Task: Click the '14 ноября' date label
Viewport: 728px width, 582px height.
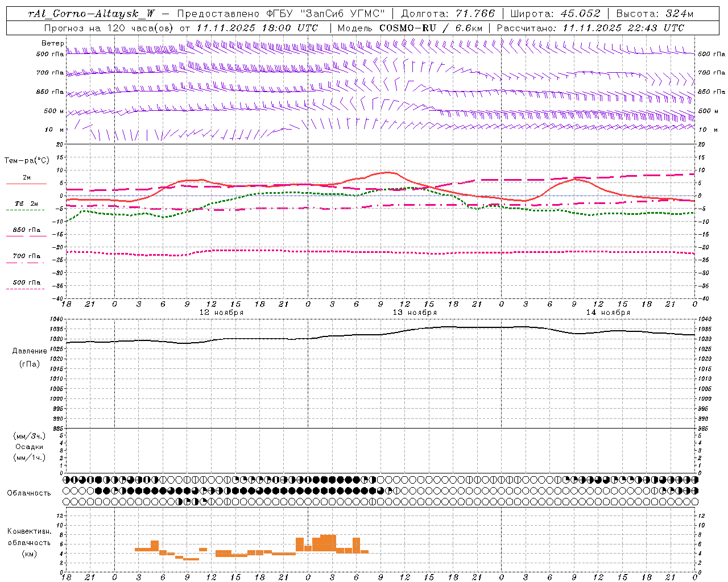Action: tap(608, 313)
